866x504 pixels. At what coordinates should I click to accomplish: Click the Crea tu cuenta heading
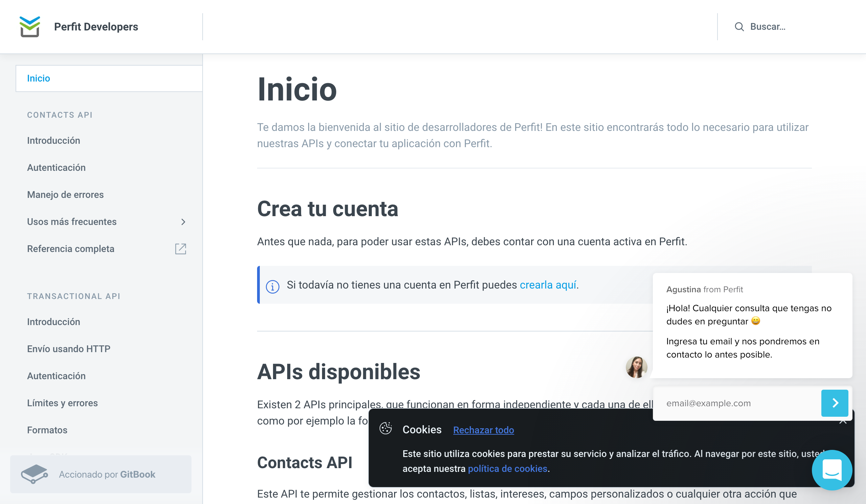click(327, 209)
